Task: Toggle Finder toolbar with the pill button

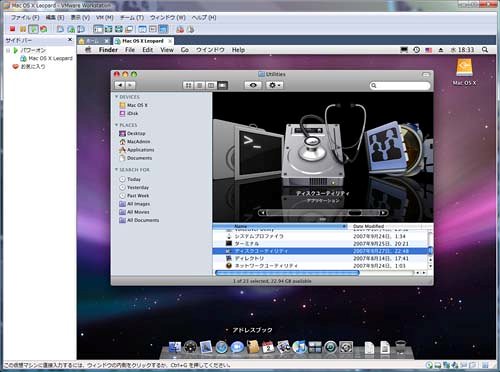Action: pyautogui.click(x=426, y=74)
